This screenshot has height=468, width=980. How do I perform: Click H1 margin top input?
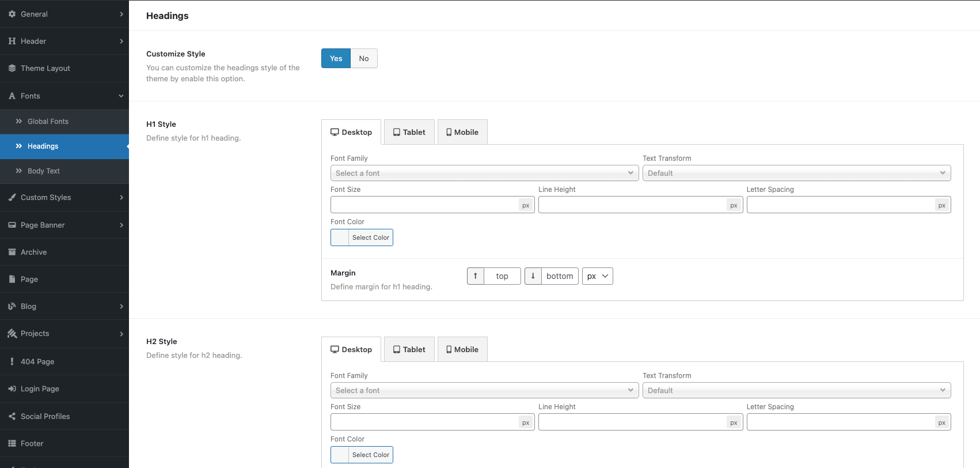coord(502,276)
